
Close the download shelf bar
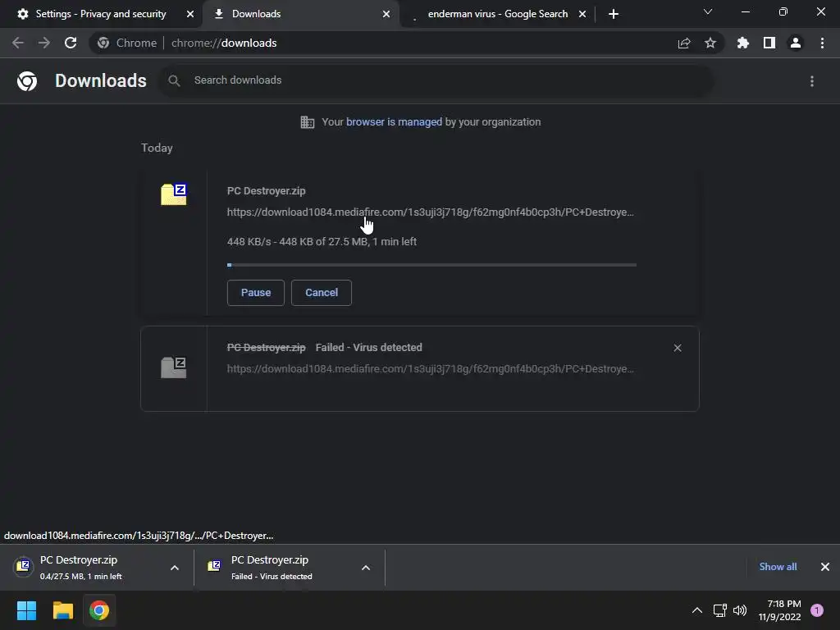(825, 567)
